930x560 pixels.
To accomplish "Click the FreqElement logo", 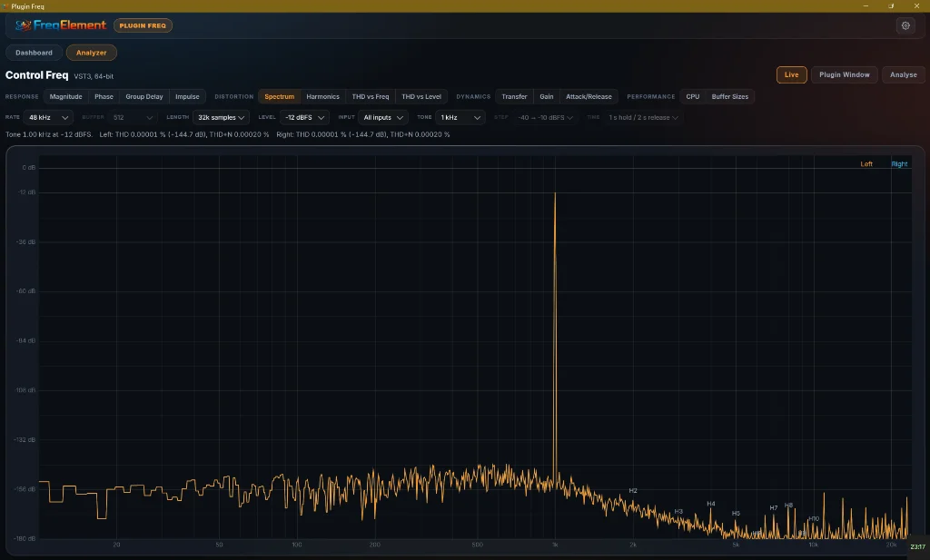I will (x=61, y=25).
